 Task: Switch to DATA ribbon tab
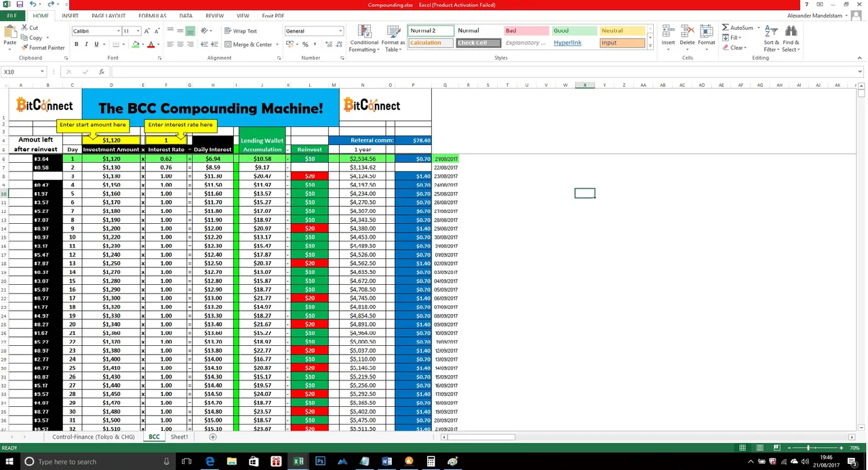pos(186,16)
